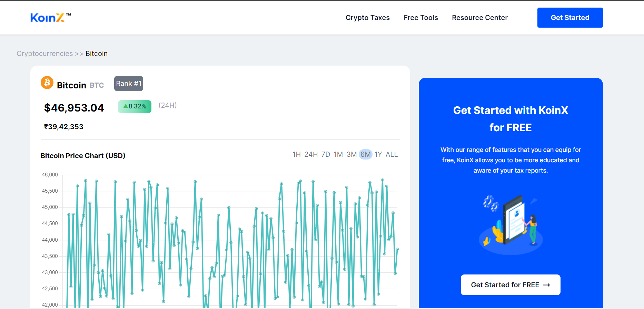
Task: Click the phone illustration in promo card
Action: tap(511, 224)
